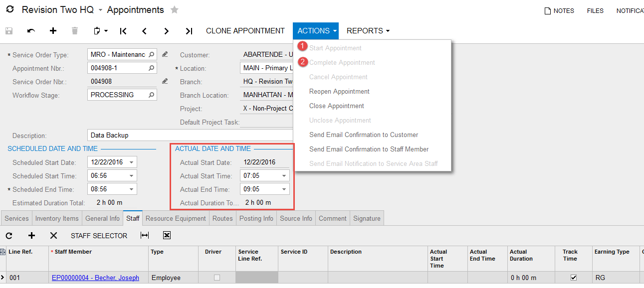Choose Send Email Confirmation to Staff Member
The image size is (644, 288).
[x=369, y=149]
